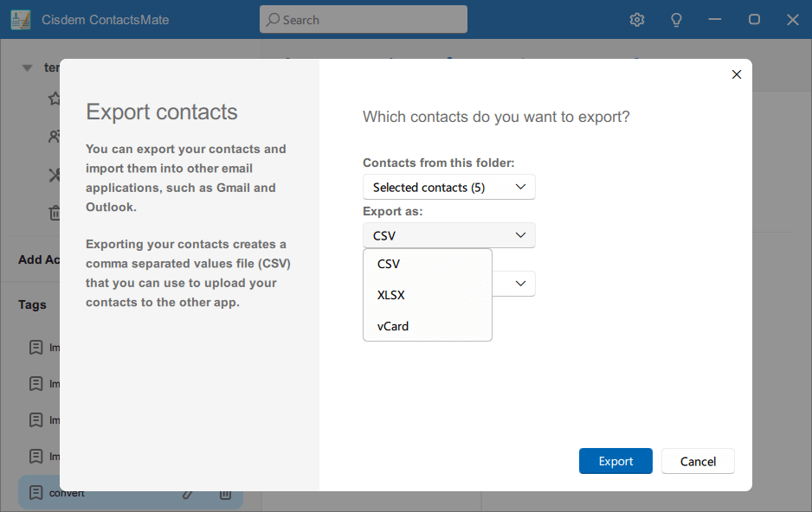Click the trash icon in sidebar
The image size is (812, 512).
pos(55,212)
